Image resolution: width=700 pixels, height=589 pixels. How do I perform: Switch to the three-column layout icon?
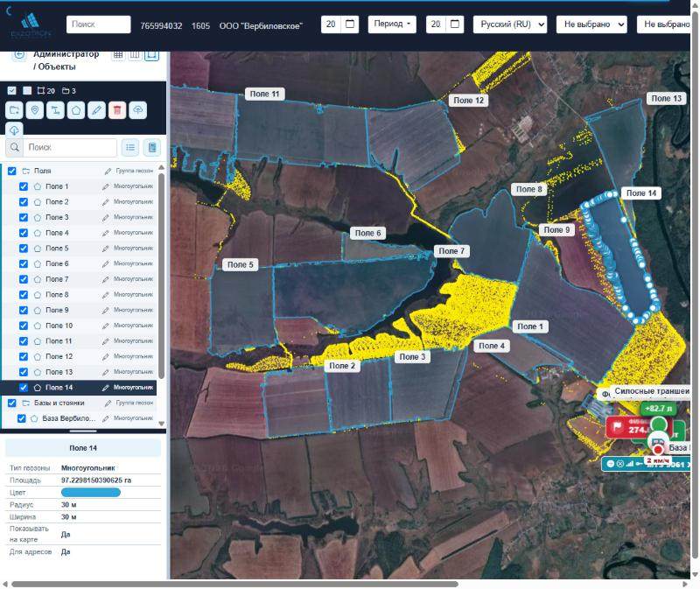135,55
